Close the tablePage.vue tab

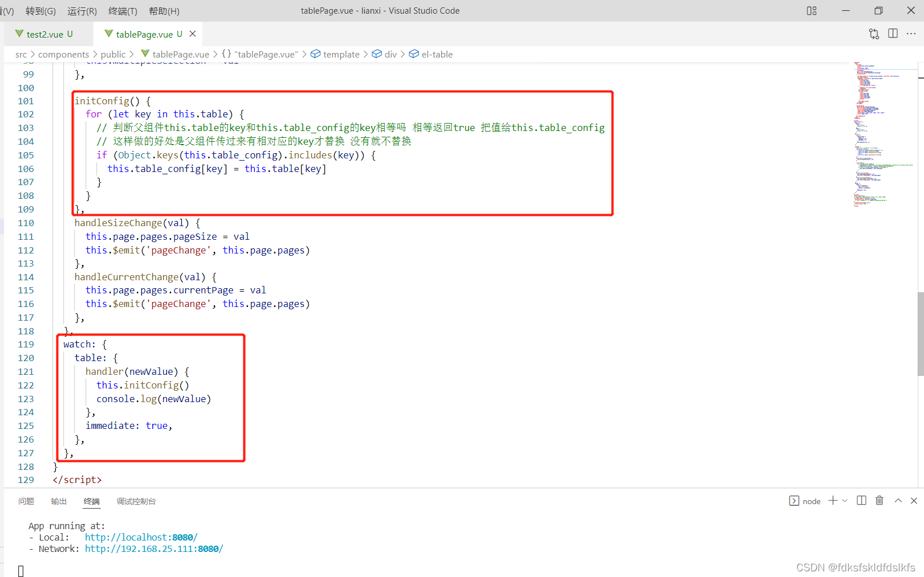tap(193, 34)
